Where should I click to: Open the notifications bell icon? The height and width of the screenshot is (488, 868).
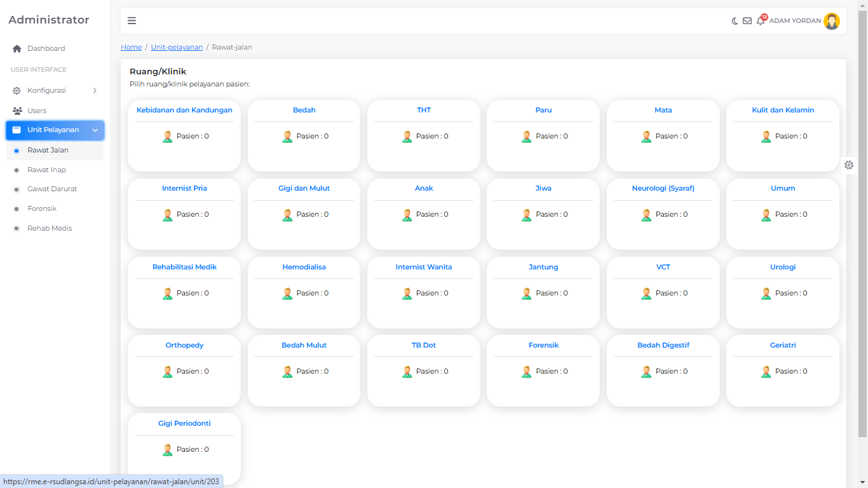[761, 21]
